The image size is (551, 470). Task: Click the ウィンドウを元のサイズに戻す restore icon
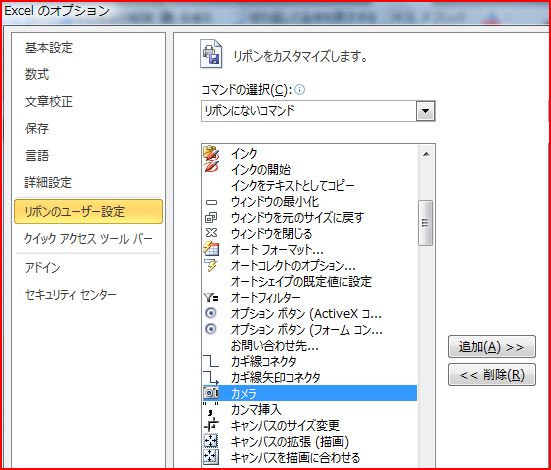coord(211,218)
